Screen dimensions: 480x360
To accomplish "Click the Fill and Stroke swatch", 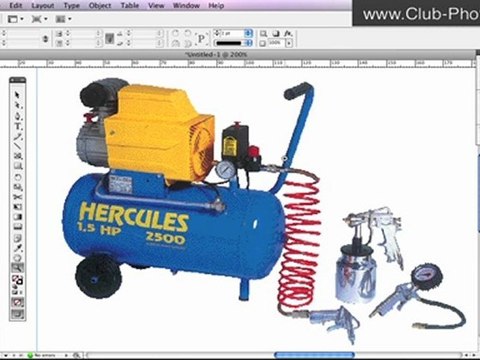I will click(x=17, y=279).
